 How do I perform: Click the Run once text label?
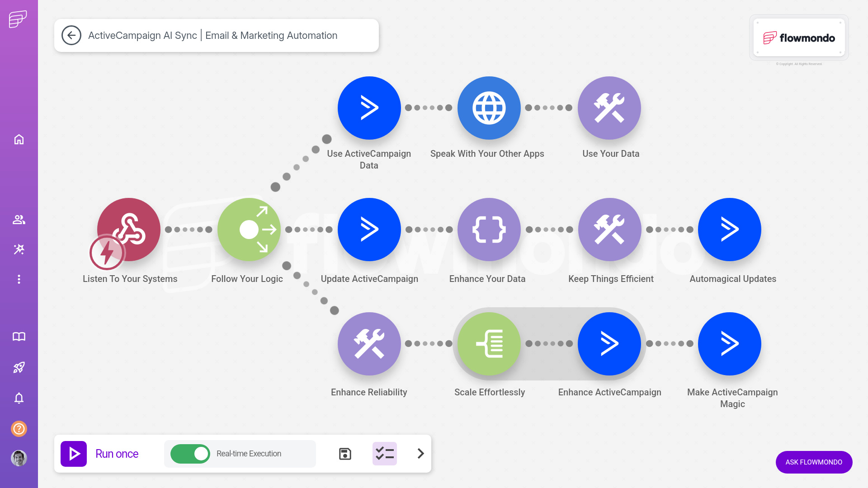[x=117, y=454]
